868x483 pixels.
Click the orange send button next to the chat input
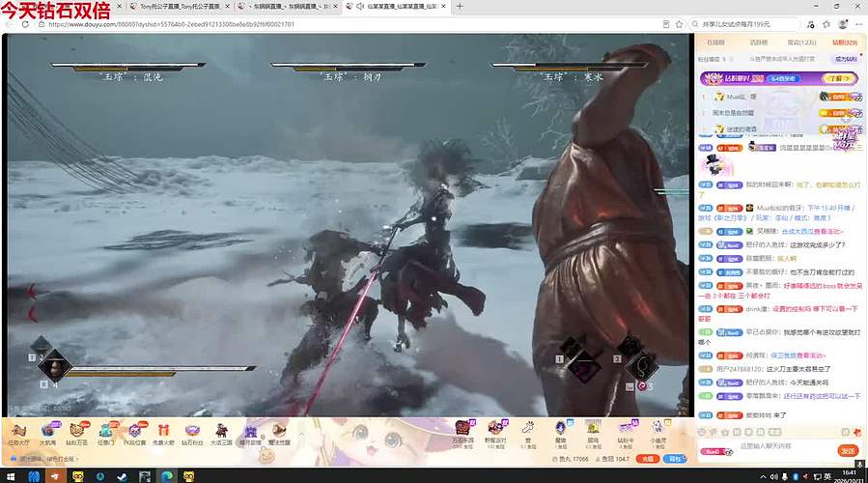[x=848, y=451]
